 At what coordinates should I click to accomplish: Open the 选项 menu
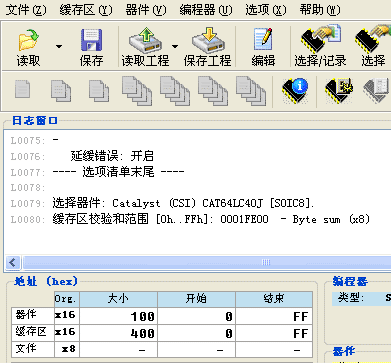click(266, 10)
